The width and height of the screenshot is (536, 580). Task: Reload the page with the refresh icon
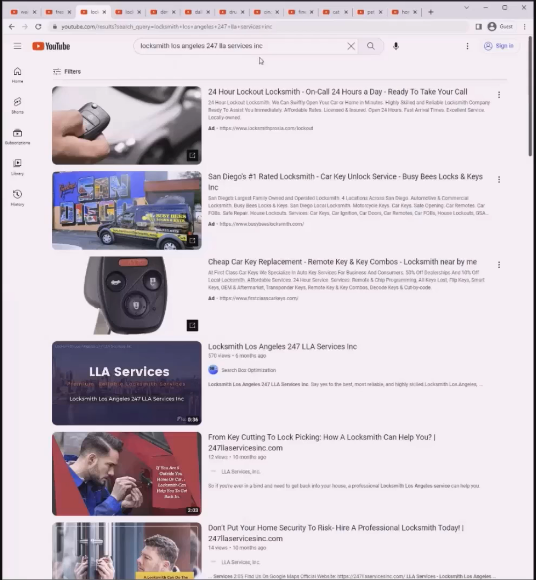(38, 27)
